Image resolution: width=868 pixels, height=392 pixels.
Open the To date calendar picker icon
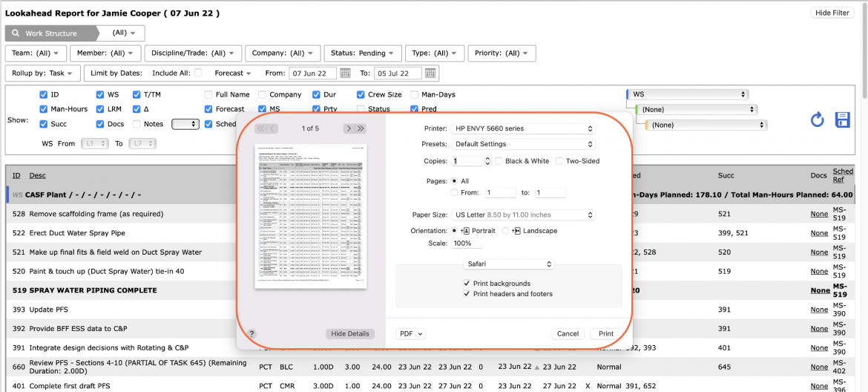tap(430, 73)
